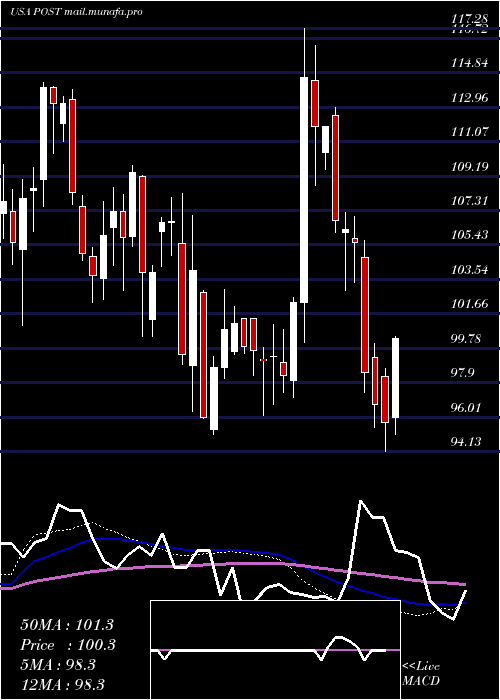The width and height of the screenshot is (500, 700).
Task: Click the 103.54 price axis label
Action: coord(470,270)
